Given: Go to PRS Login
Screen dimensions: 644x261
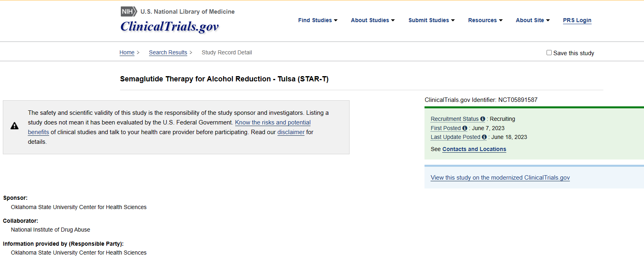Looking at the screenshot, I should click(577, 20).
